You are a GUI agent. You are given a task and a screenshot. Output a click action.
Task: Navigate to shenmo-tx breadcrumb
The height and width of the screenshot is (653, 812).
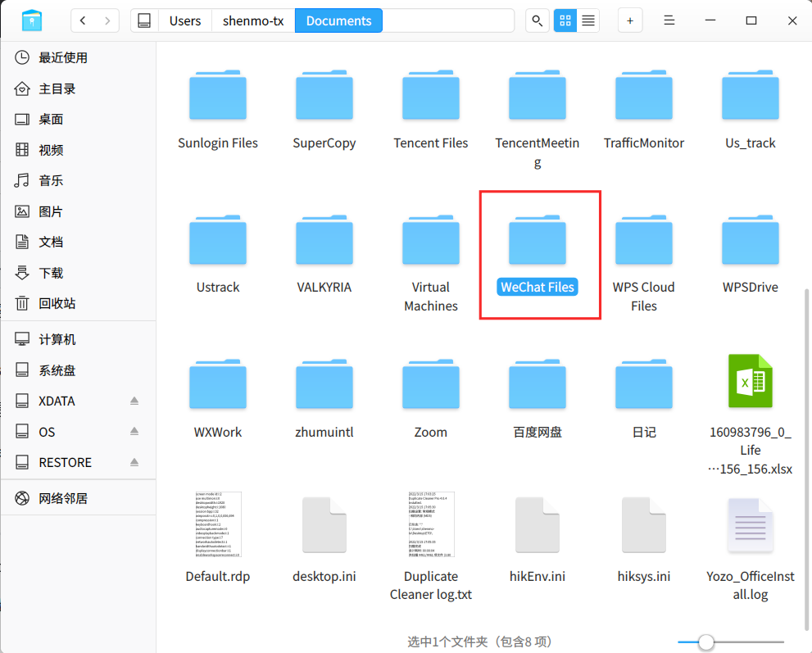(x=253, y=20)
